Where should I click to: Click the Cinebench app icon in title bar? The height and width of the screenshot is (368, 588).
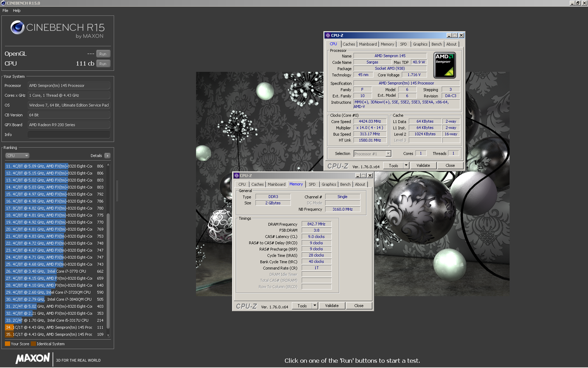coord(3,3)
